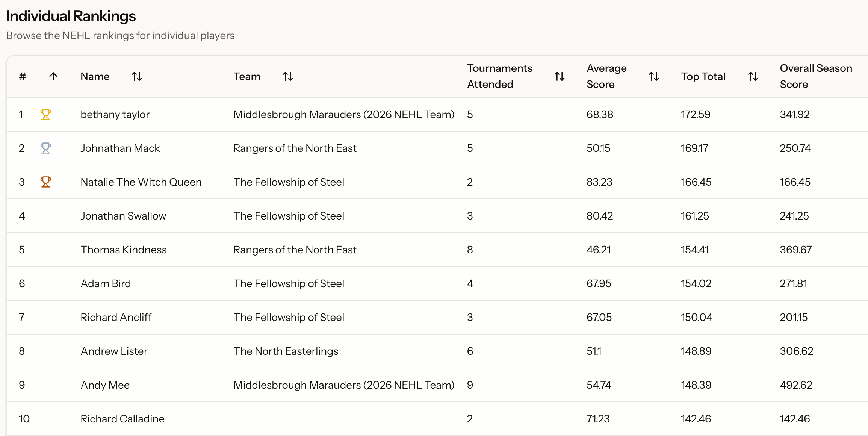868x436 pixels.
Task: Select the Thomas Kindness row name
Action: pyautogui.click(x=124, y=250)
